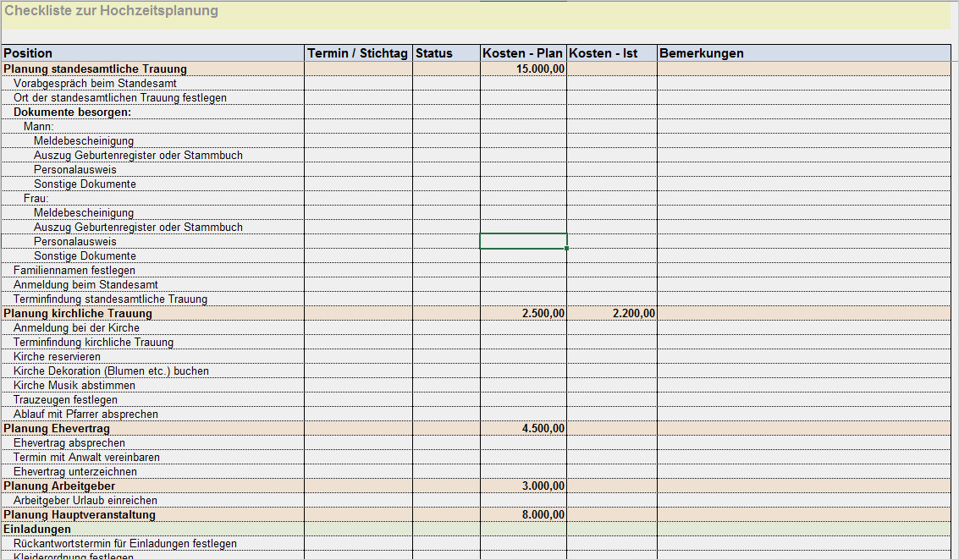Screen dimensions: 959x560
Task: Select the 'Frau:' cell
Action: coord(153,198)
